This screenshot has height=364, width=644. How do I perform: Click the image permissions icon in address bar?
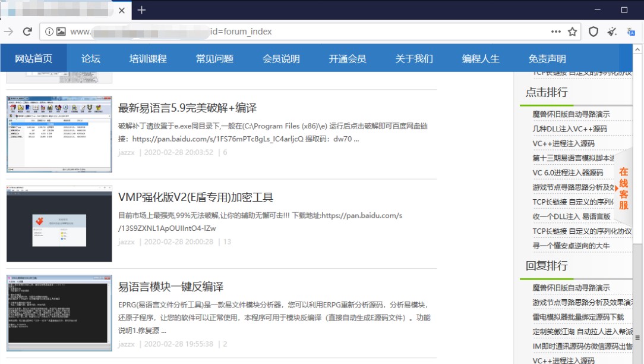61,32
